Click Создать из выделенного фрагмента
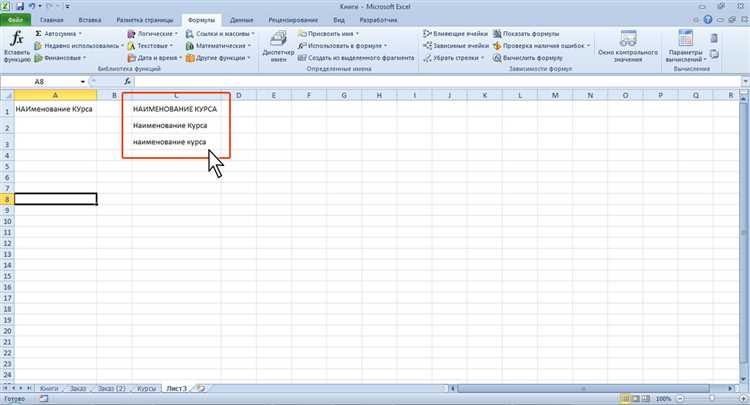 (x=356, y=58)
